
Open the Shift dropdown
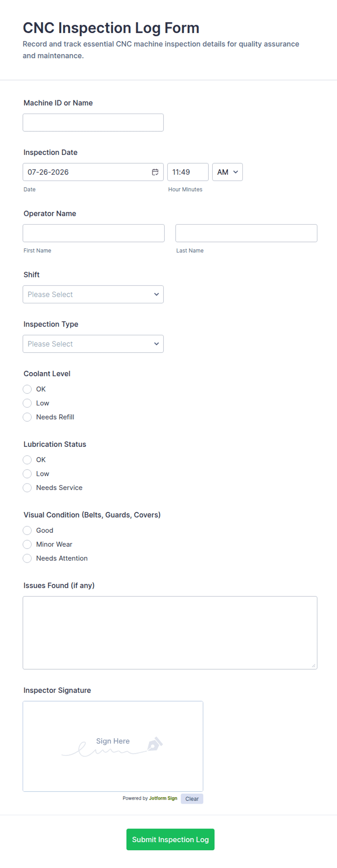pos(93,295)
